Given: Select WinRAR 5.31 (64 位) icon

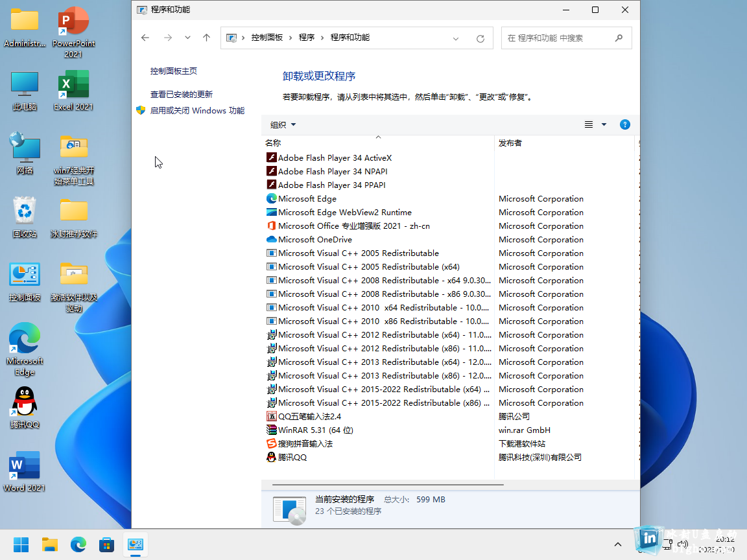Looking at the screenshot, I should pos(272,430).
